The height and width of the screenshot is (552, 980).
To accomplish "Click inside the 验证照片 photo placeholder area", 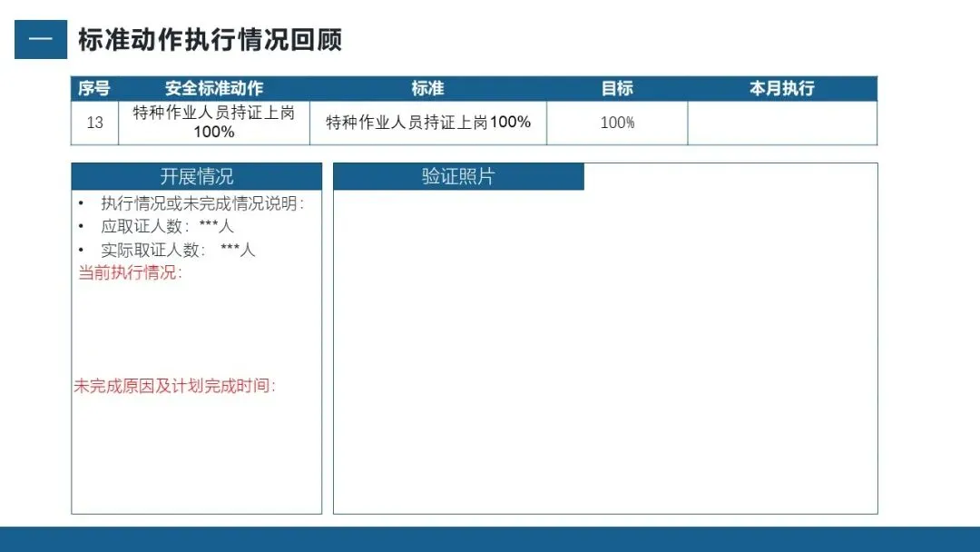I will coord(605,351).
